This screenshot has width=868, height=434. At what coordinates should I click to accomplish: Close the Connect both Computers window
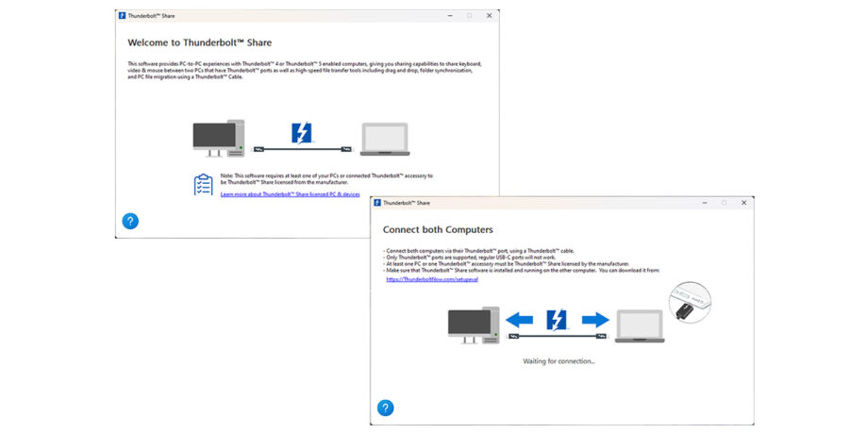click(x=743, y=203)
